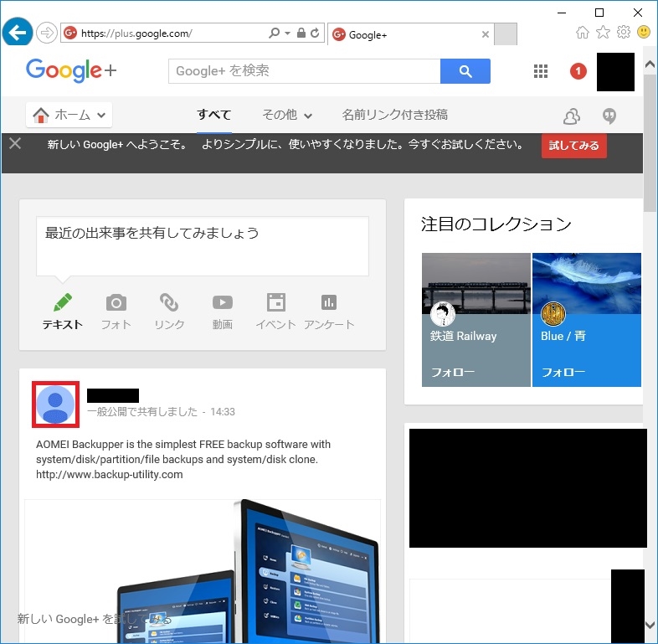Screen dimensions: 658x644
Task: Click the post author's avatar icon
Action: (x=55, y=404)
